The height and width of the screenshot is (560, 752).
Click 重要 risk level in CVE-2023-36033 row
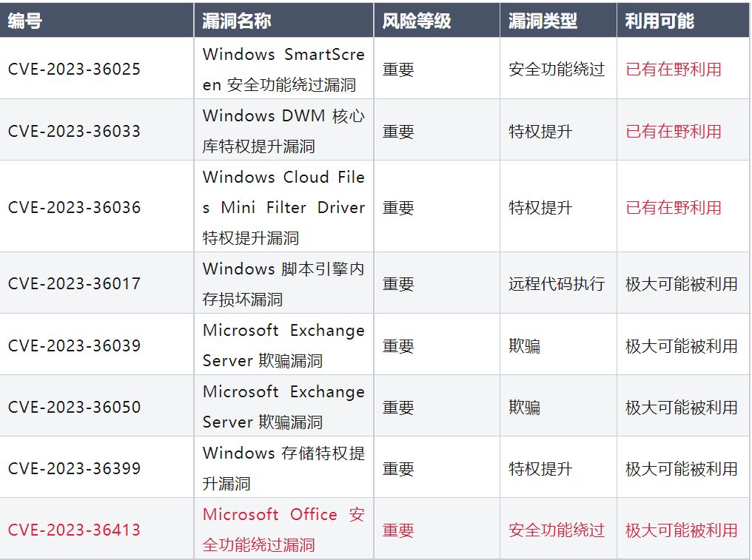point(398,131)
